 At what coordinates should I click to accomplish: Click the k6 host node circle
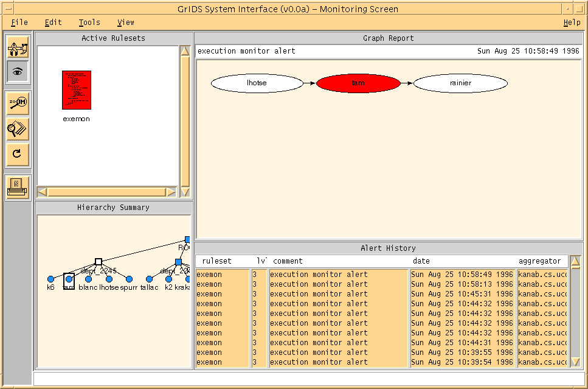pos(51,279)
